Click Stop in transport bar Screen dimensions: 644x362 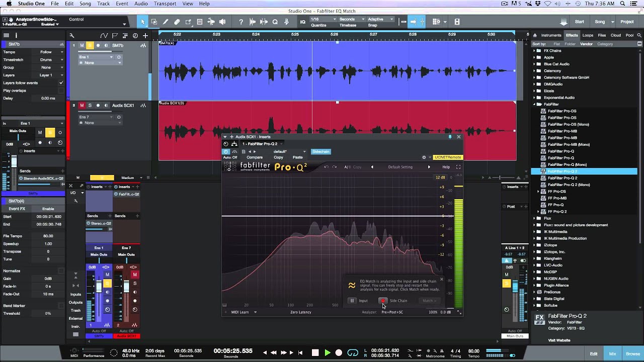(x=315, y=352)
